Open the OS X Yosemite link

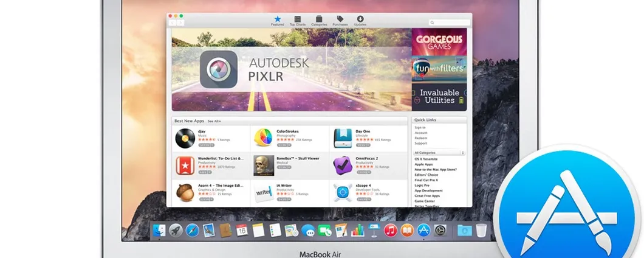point(426,159)
